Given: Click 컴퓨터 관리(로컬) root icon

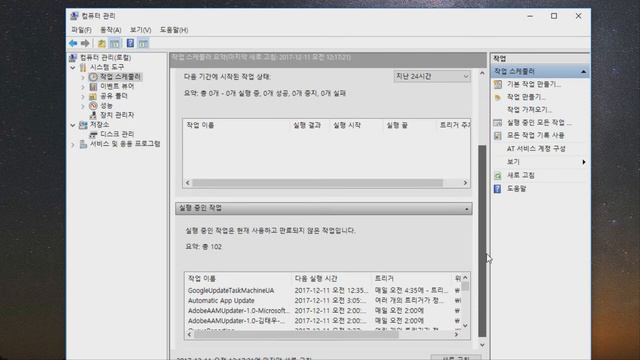Looking at the screenshot, I should pyautogui.click(x=73, y=58).
